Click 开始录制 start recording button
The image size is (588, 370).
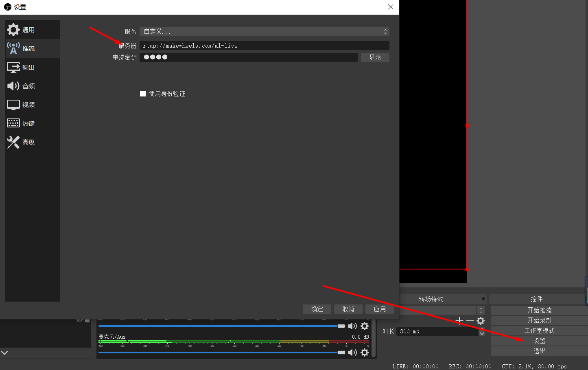[x=539, y=320]
